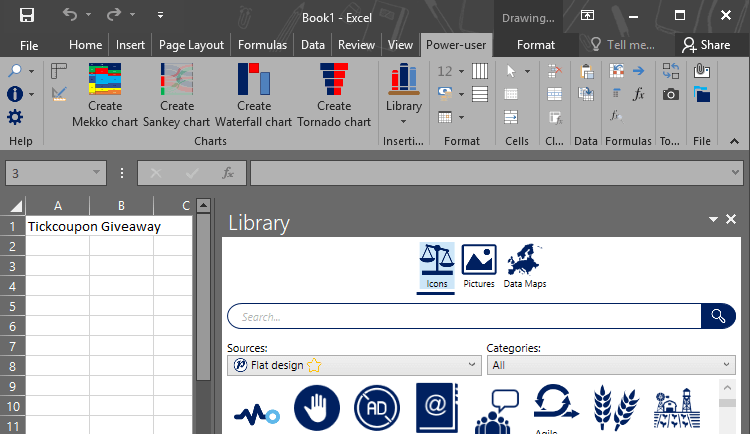Collapse the ribbon with the chevron
This screenshot has height=434, width=750.
(x=734, y=141)
